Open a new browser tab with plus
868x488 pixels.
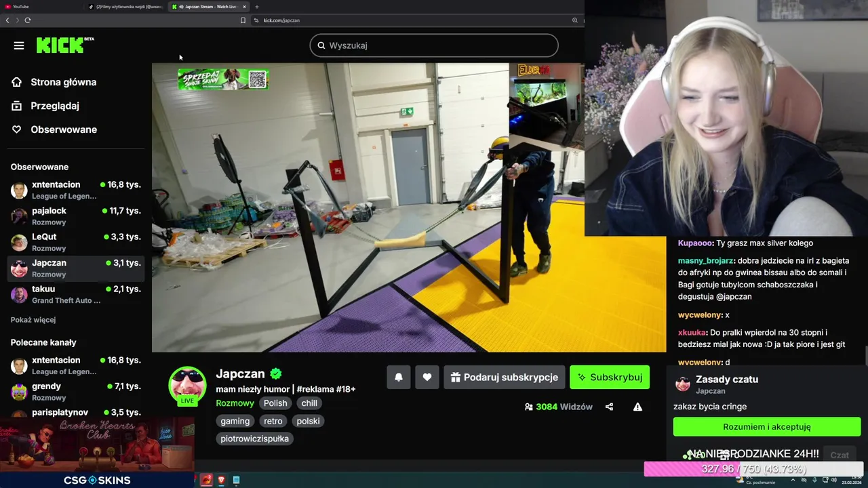pos(256,7)
